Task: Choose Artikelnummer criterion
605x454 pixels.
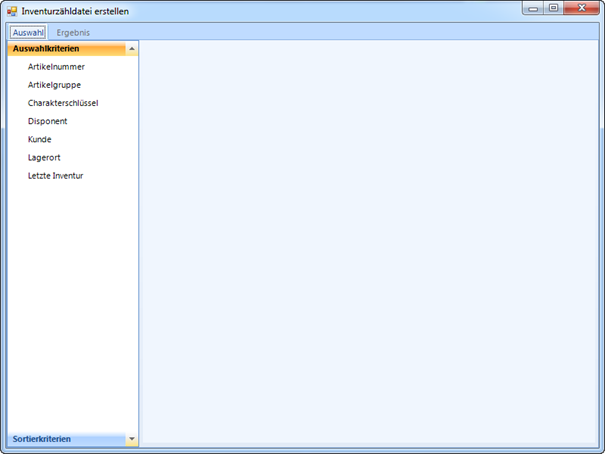Action: (56, 67)
